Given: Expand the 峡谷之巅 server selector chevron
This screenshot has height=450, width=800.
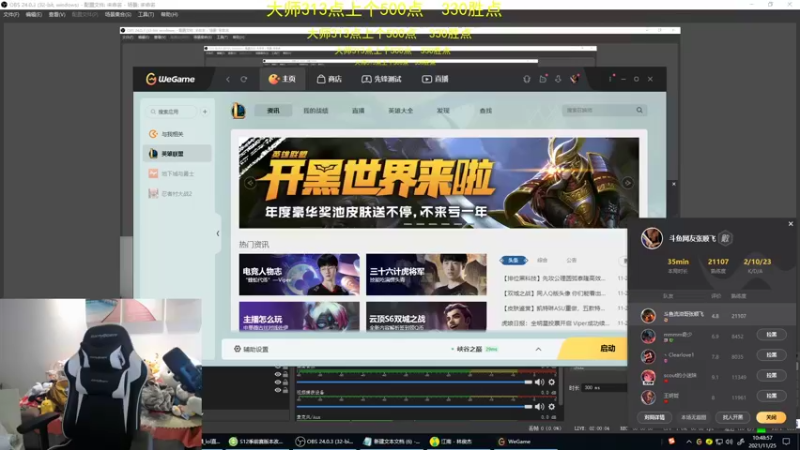Looking at the screenshot, I should 538,349.
